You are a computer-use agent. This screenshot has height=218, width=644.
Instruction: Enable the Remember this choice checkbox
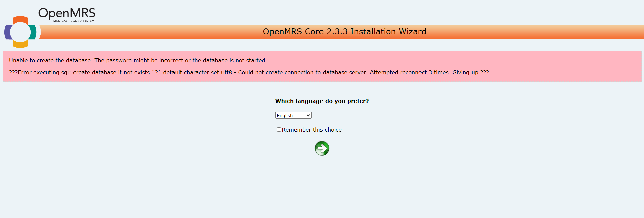[279, 130]
